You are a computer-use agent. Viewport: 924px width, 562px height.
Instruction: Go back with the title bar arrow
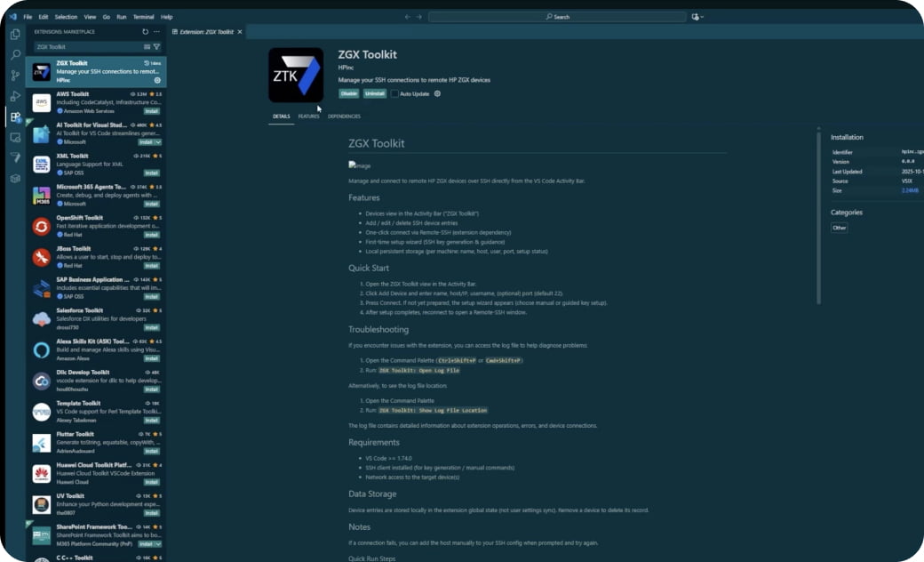pyautogui.click(x=407, y=17)
